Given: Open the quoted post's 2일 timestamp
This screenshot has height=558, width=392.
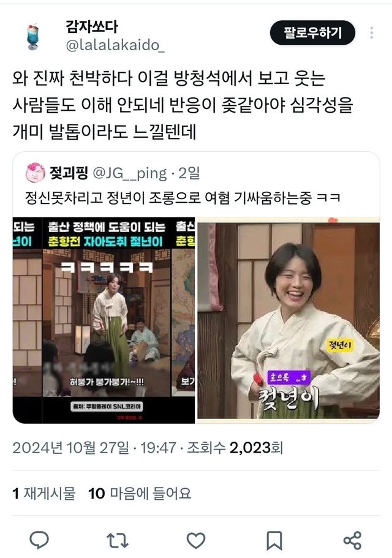Looking at the screenshot, I should 189,173.
